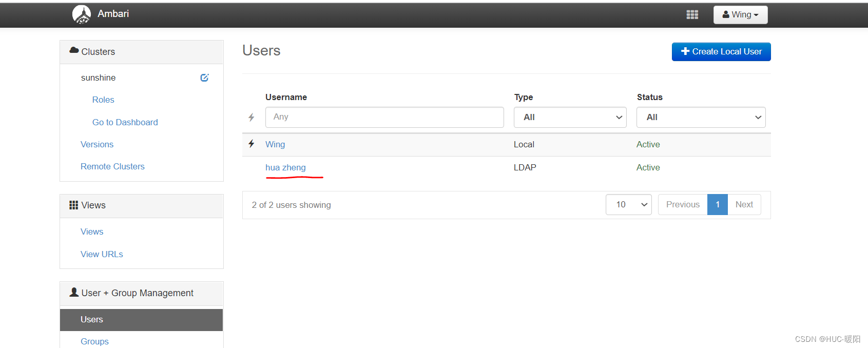Open Roles under sunshine cluster
Screen dimensions: 868x348
point(103,100)
